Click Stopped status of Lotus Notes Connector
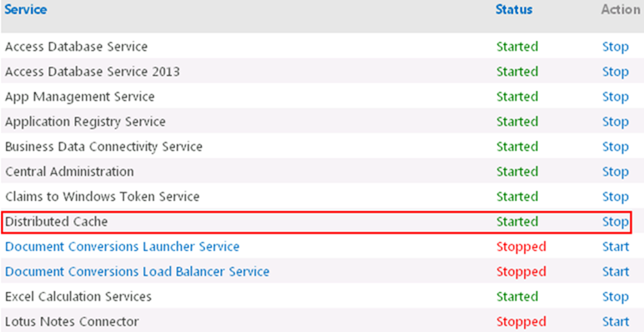The width and height of the screenshot is (644, 332). pyautogui.click(x=521, y=322)
